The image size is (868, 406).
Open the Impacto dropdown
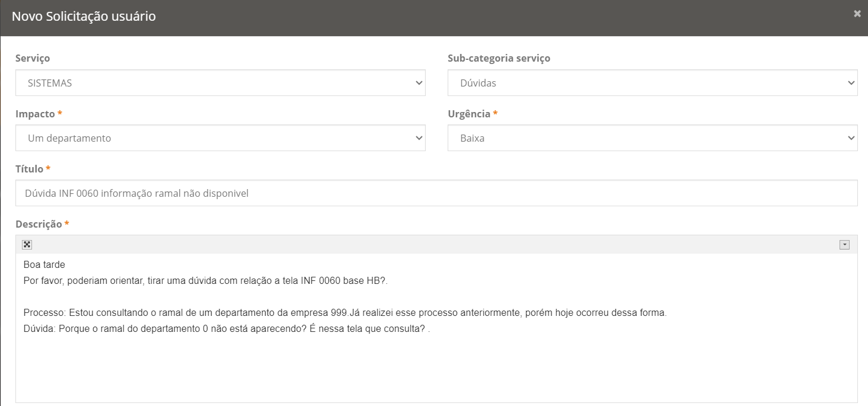220,138
